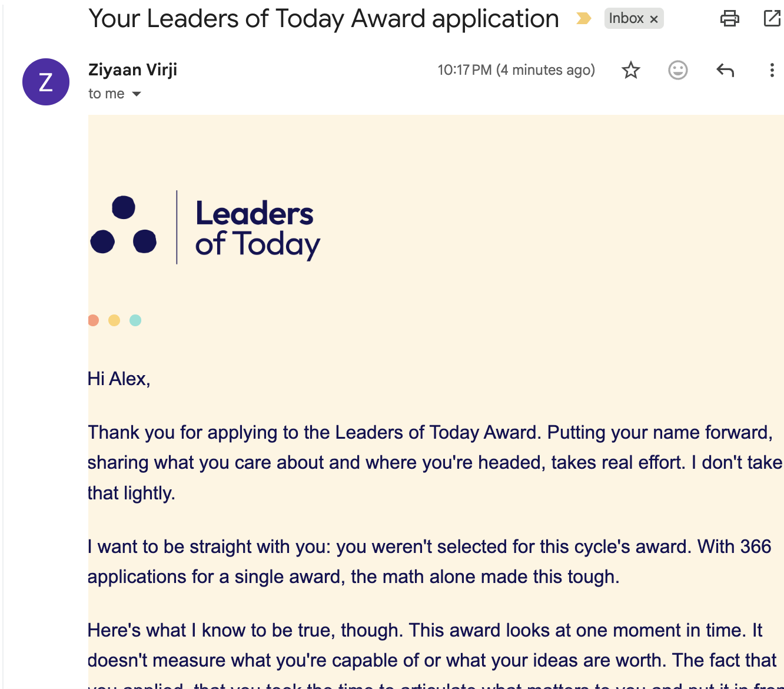This screenshot has height=689, width=784.
Task: Click the Leaders of Today logo text
Action: [257, 228]
